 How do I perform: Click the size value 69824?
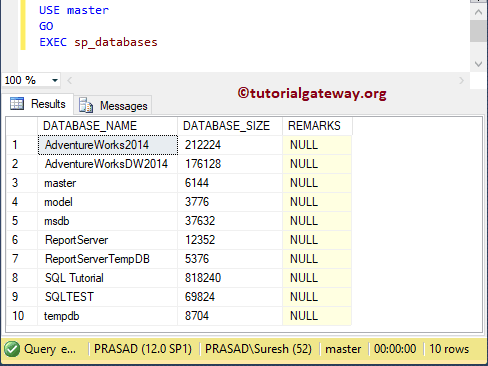(x=200, y=297)
